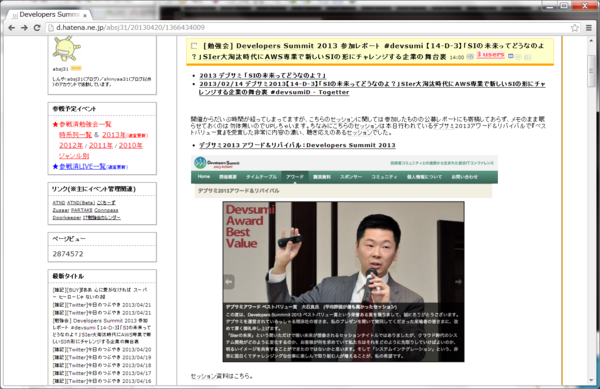Image resolution: width=600 pixels, height=389 pixels.
Task: Click the blue icon right of 3 users
Action: pos(510,56)
